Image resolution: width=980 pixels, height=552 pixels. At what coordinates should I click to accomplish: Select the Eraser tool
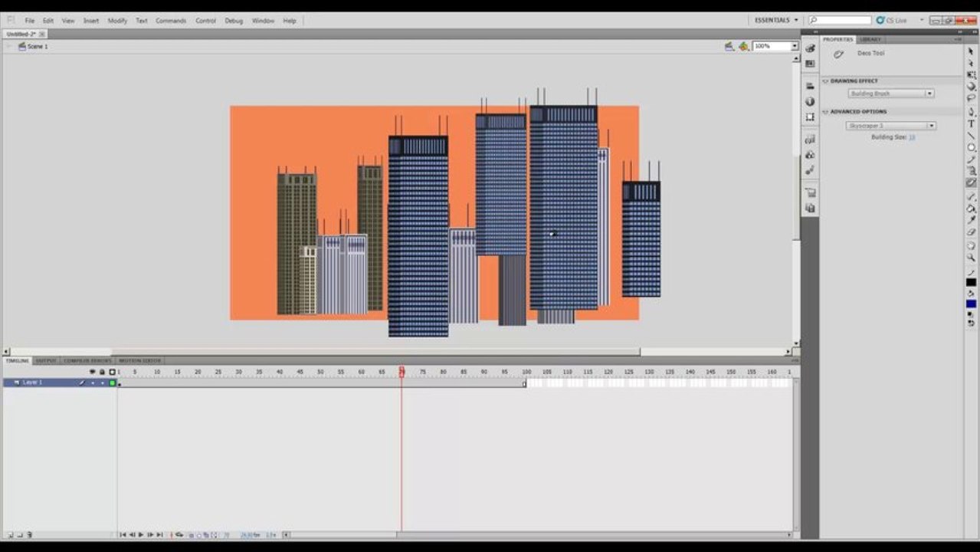click(x=971, y=232)
